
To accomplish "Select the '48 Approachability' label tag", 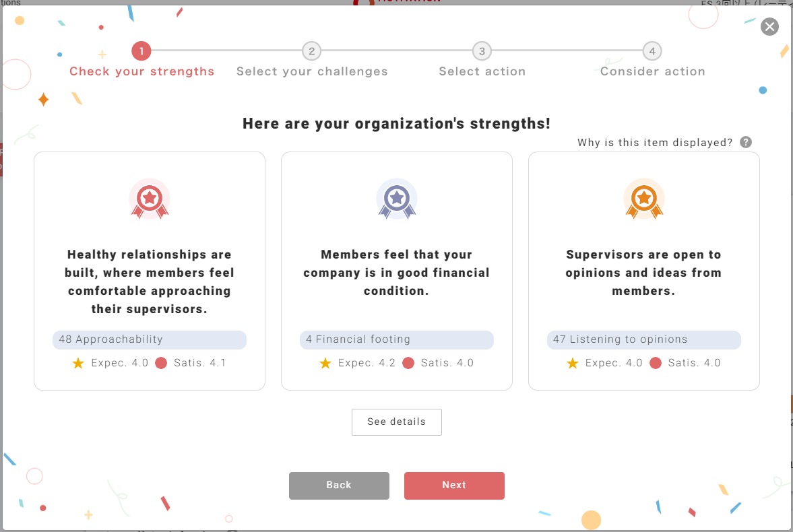I will point(150,340).
